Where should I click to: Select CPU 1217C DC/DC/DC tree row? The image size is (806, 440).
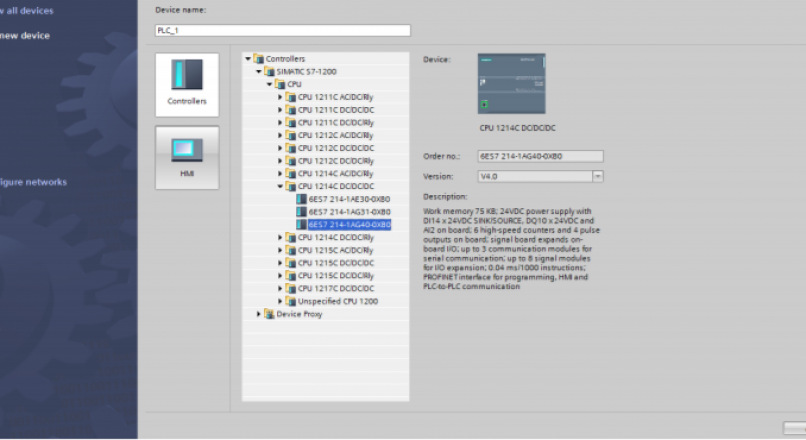coord(325,288)
